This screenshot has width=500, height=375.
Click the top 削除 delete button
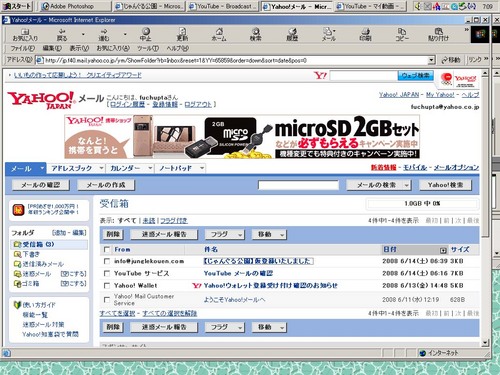(x=113, y=235)
